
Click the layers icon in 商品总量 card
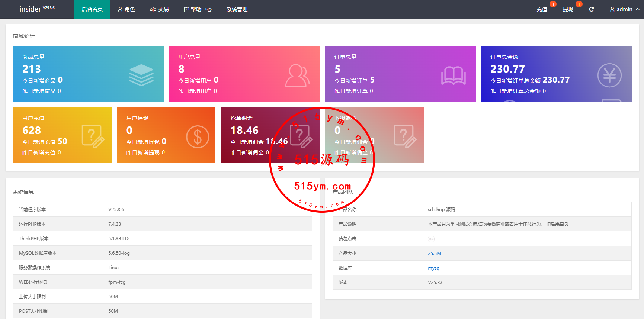(x=141, y=75)
